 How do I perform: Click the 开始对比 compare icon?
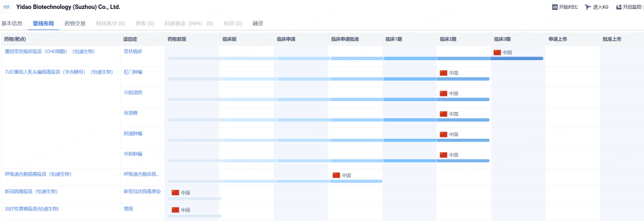555,7
